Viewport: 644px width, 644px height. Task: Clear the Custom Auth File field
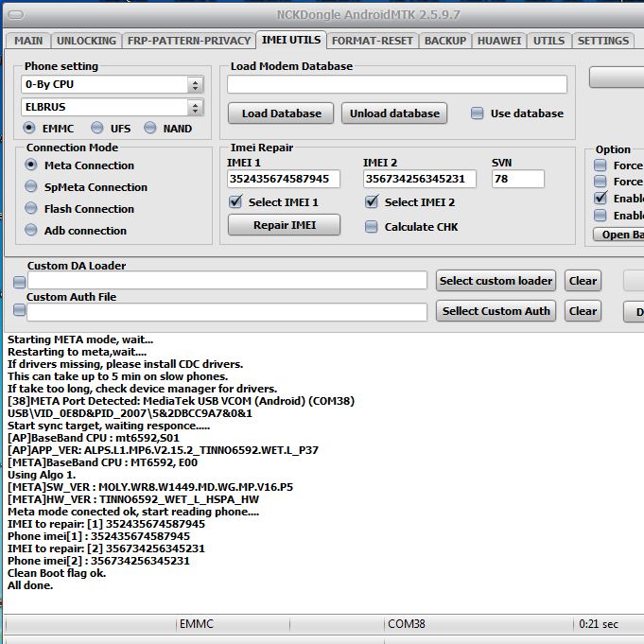(x=583, y=311)
